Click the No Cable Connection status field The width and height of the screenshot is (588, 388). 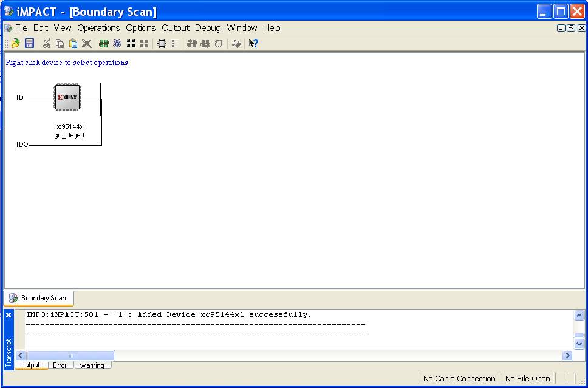tap(459, 379)
